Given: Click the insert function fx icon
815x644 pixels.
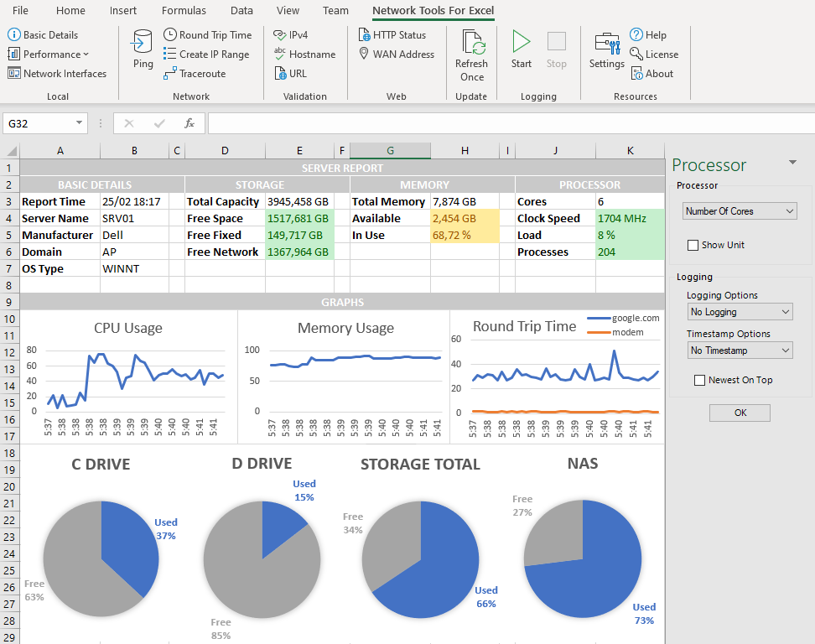Looking at the screenshot, I should (189, 123).
